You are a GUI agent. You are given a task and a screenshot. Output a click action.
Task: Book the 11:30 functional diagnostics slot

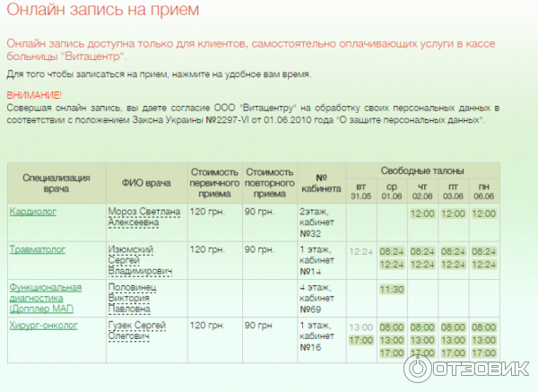coord(392,290)
